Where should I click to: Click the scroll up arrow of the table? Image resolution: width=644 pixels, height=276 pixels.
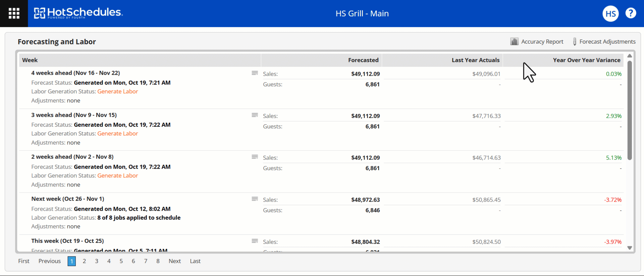pos(630,56)
